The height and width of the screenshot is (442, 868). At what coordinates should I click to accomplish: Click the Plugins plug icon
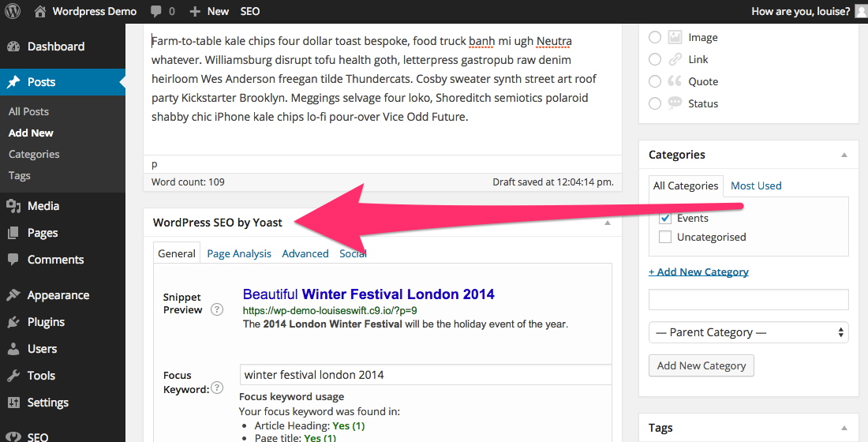[x=13, y=322]
